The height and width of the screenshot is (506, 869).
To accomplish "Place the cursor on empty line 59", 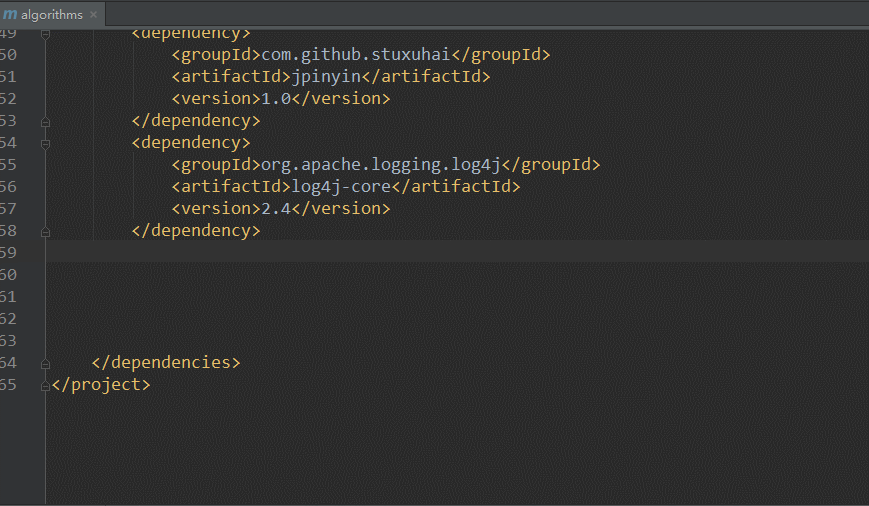I will tap(457, 252).
